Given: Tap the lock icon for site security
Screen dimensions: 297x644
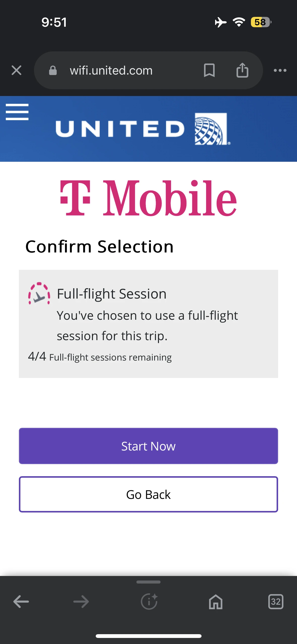Looking at the screenshot, I should coord(53,71).
